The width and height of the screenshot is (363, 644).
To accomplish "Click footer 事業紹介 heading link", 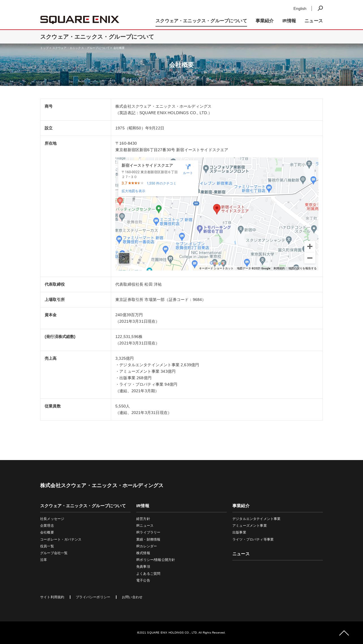I will [241, 506].
